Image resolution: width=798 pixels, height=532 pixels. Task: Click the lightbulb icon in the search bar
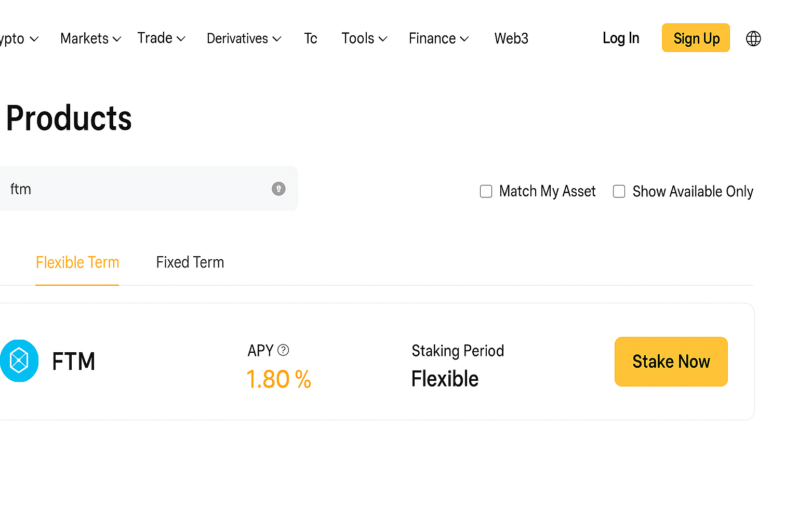(278, 189)
